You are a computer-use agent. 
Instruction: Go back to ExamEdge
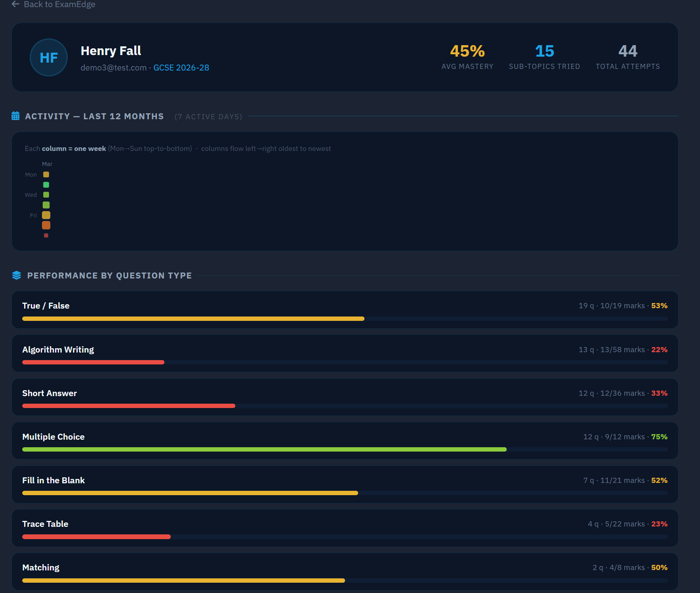[59, 4]
